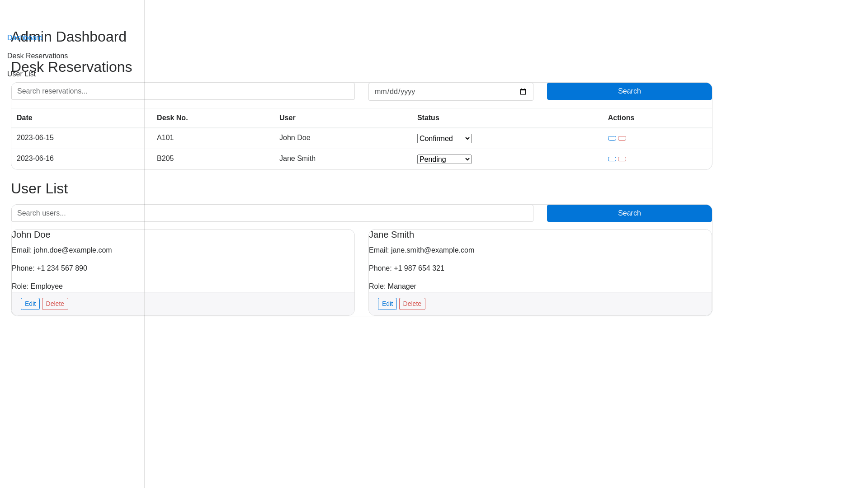
Task: Go to Desk Reservations sidebar item
Action: click(38, 56)
